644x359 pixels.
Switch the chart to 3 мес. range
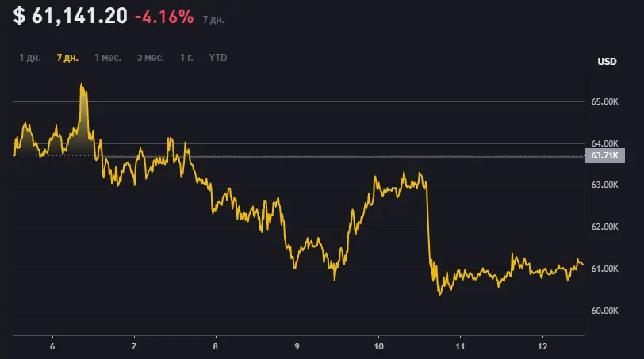(x=150, y=58)
